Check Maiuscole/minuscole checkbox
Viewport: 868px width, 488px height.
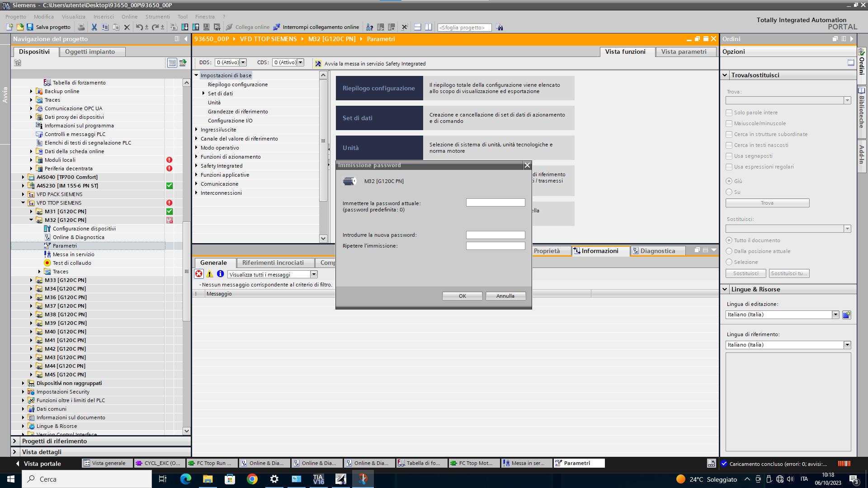coord(729,123)
